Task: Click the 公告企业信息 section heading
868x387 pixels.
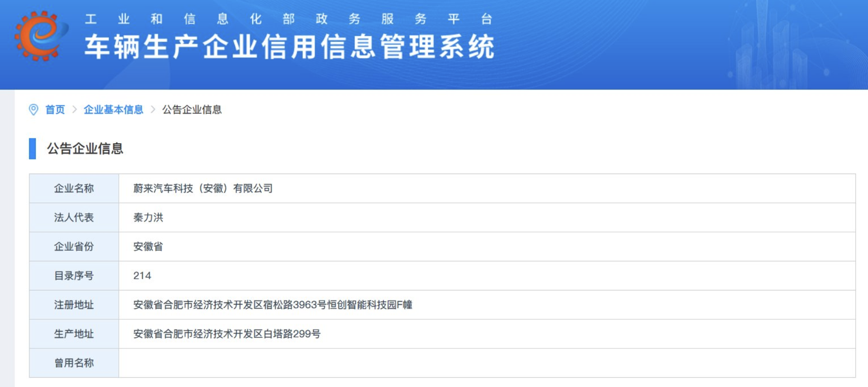Action: point(85,148)
